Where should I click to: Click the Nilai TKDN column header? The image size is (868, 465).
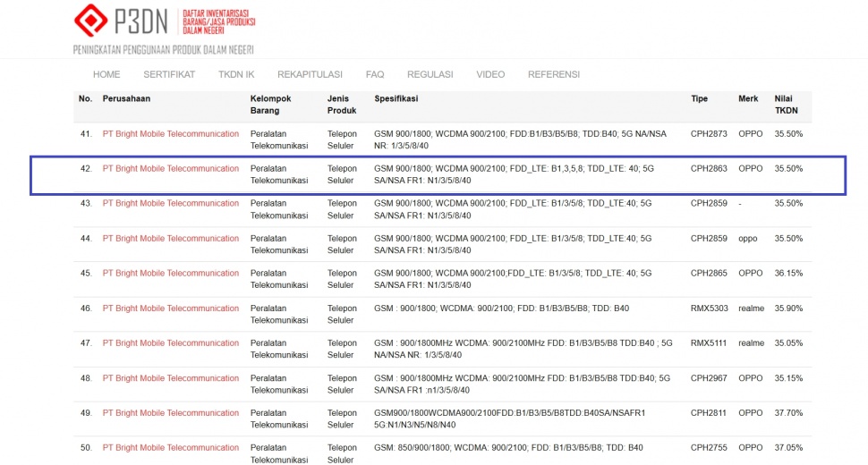tap(786, 105)
